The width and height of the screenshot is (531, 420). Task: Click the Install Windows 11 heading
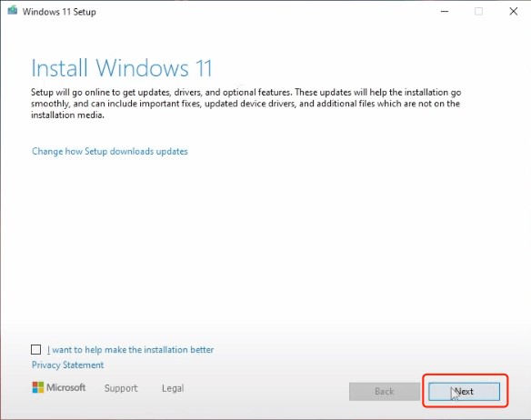pyautogui.click(x=122, y=68)
